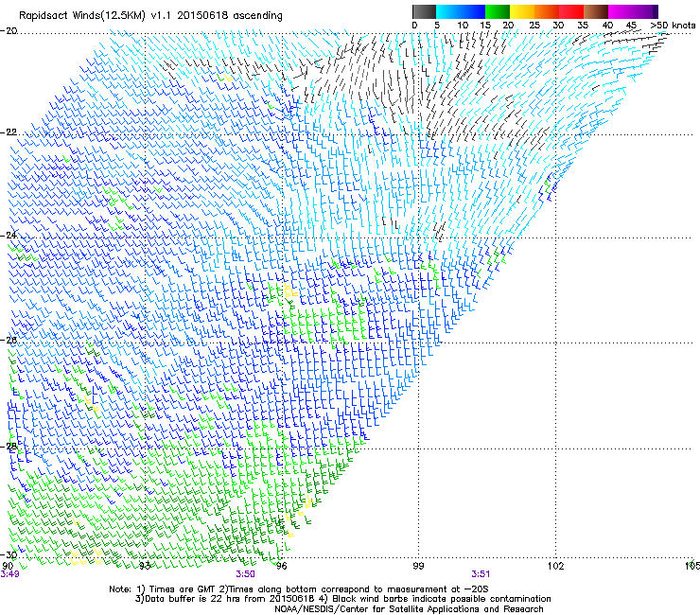Click the '-30' latitude axis label
This screenshot has width=700, height=615.
tap(9, 555)
